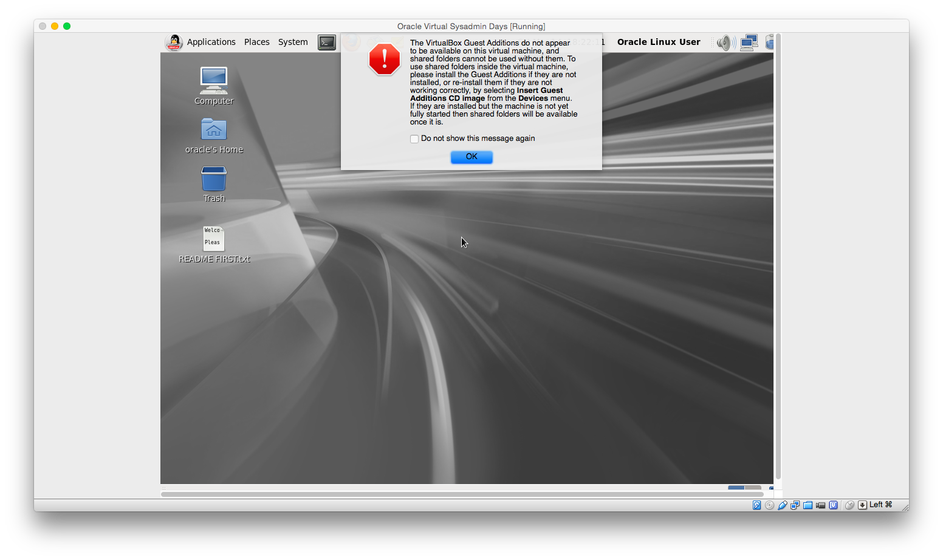
Task: Click the shared folders status icon
Action: point(808,505)
